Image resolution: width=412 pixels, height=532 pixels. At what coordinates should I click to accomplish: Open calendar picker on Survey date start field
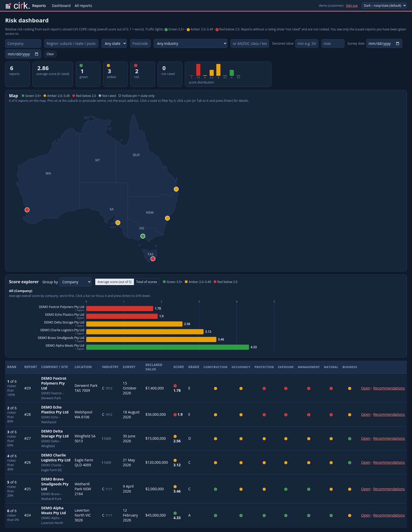(x=397, y=44)
